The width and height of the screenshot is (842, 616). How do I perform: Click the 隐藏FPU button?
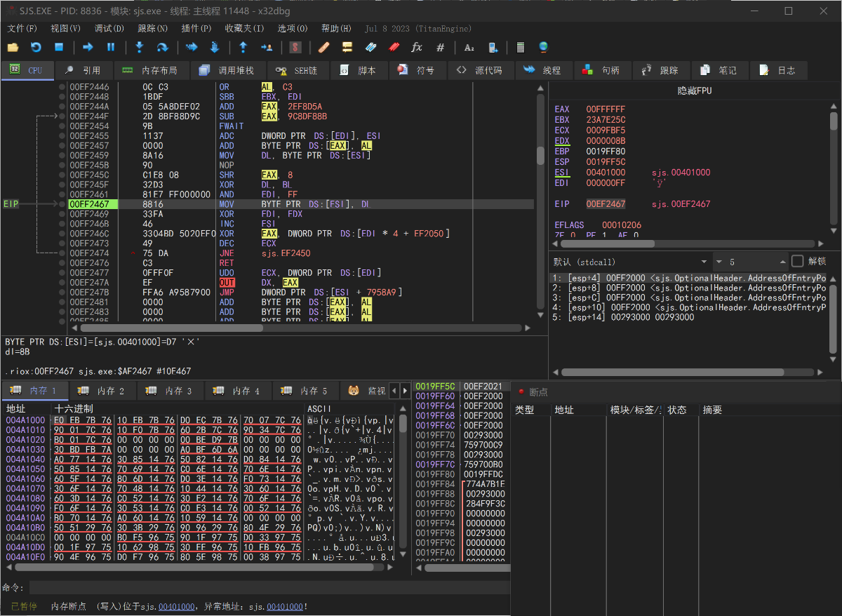695,91
